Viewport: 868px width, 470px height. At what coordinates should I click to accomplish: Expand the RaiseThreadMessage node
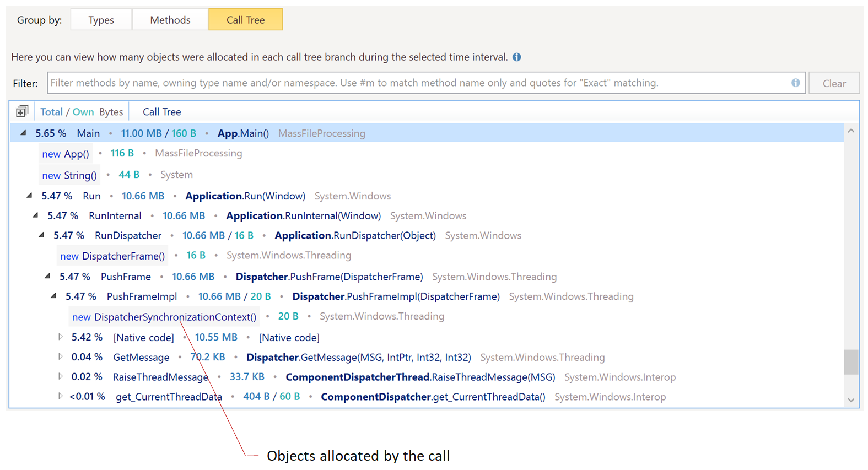61,376
